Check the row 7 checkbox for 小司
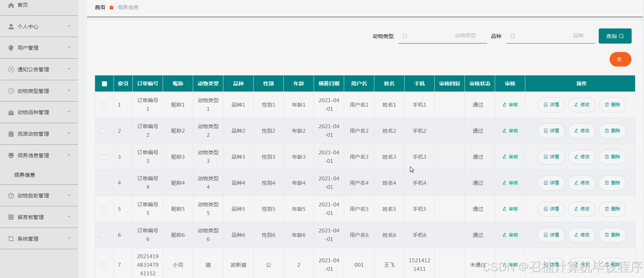 104,265
